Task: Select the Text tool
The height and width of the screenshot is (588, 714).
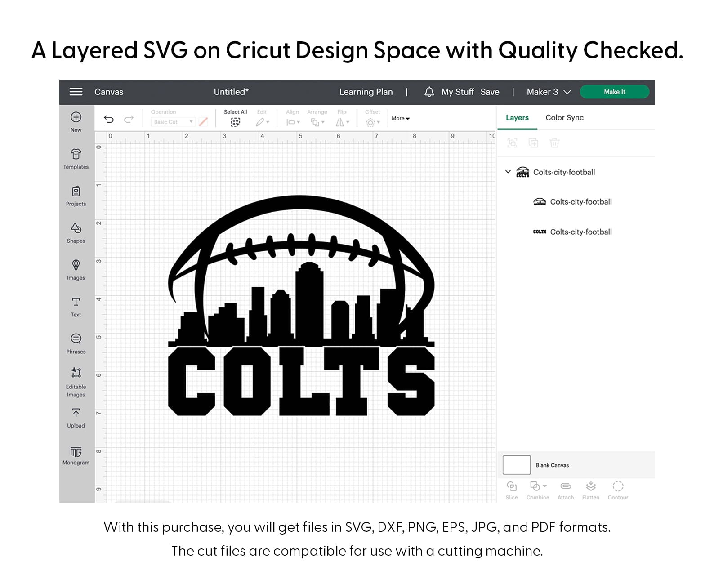Action: click(76, 307)
